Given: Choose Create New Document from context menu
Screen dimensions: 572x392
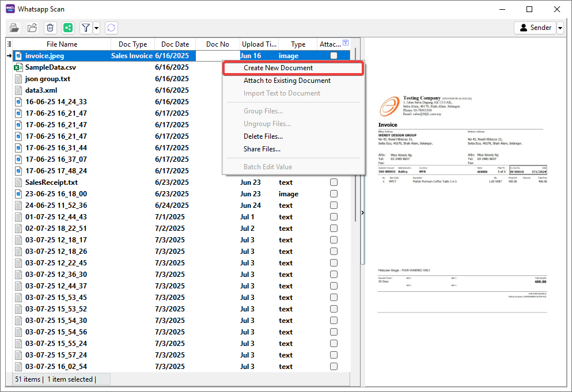Looking at the screenshot, I should click(278, 68).
